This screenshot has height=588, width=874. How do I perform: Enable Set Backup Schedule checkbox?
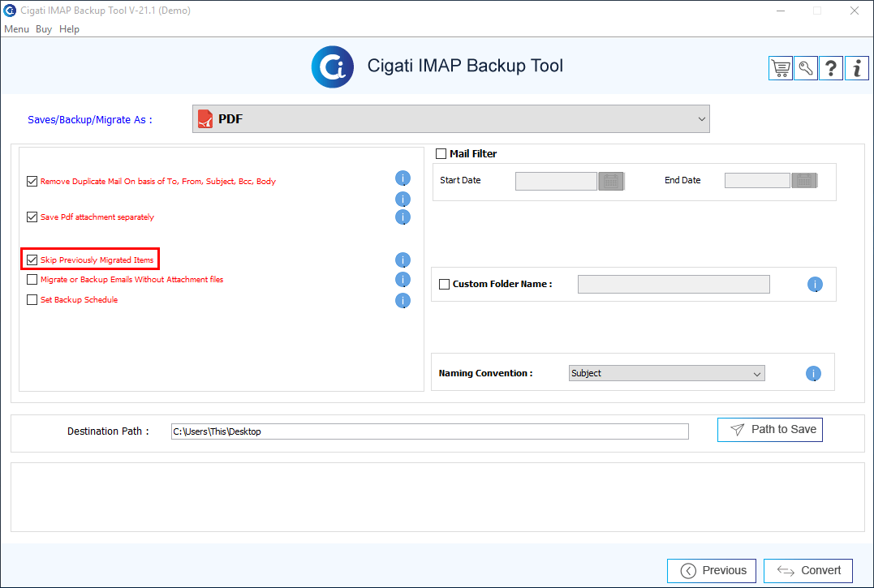(32, 299)
